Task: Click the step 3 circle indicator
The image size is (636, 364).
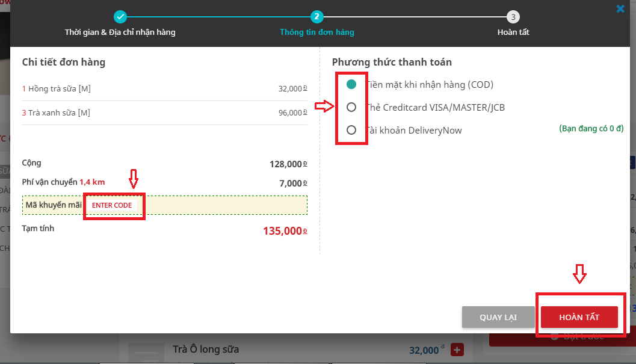Action: pos(513,17)
